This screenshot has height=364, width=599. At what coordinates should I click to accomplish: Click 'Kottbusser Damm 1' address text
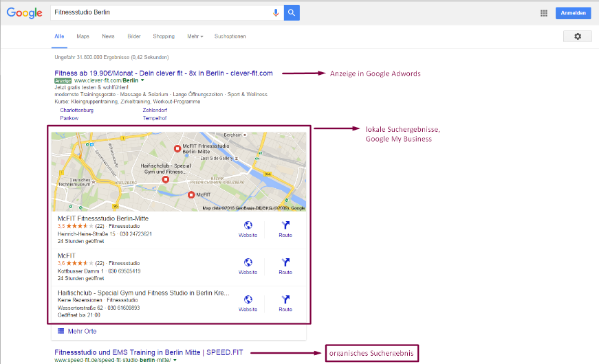80,271
